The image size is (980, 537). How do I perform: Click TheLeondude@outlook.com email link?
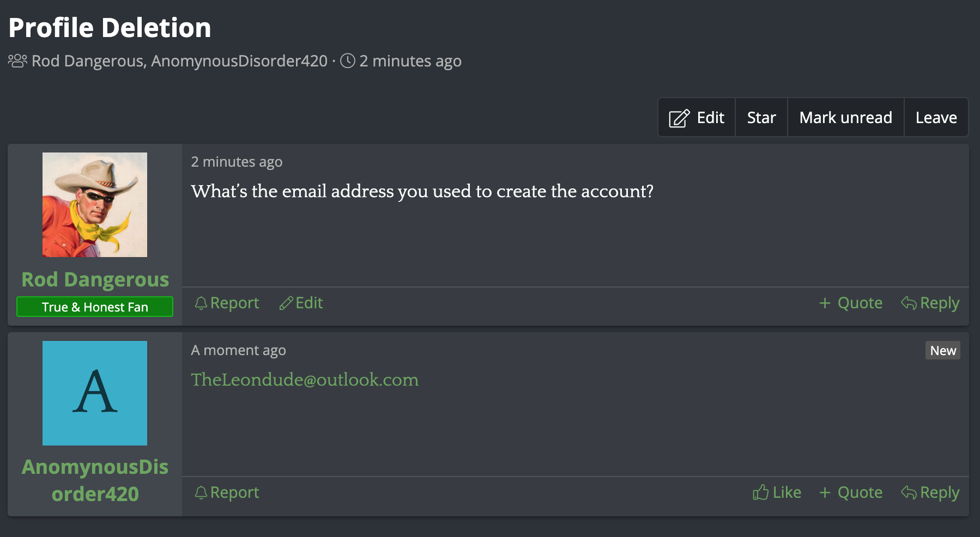[x=305, y=380]
